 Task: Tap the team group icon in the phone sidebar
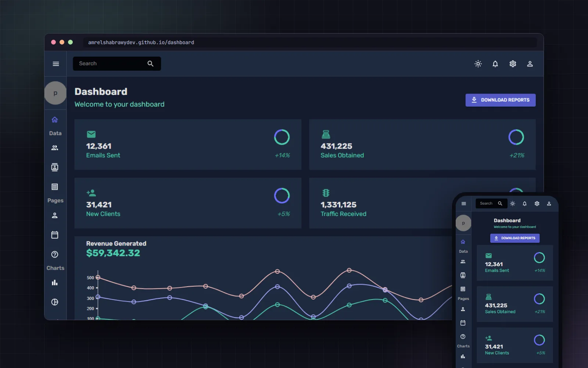coord(463,262)
